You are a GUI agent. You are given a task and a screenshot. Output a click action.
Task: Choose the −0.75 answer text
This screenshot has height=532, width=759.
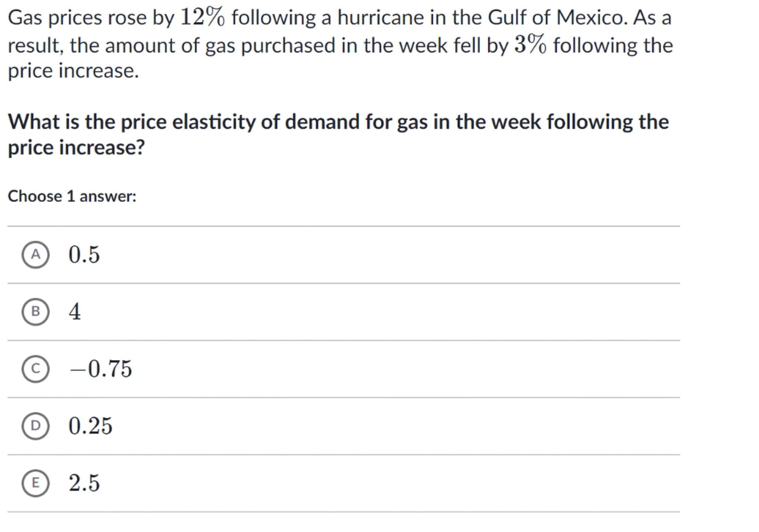click(101, 369)
